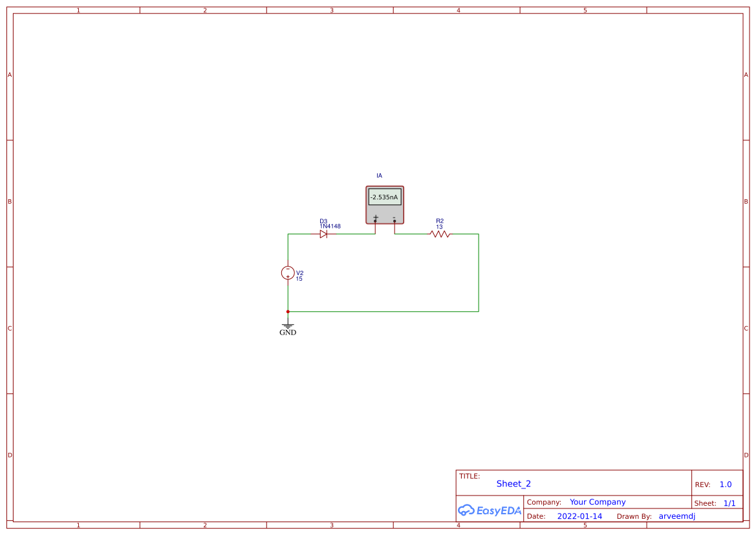Select the right vertical green wire
The image size is (756, 535).
pyautogui.click(x=479, y=272)
